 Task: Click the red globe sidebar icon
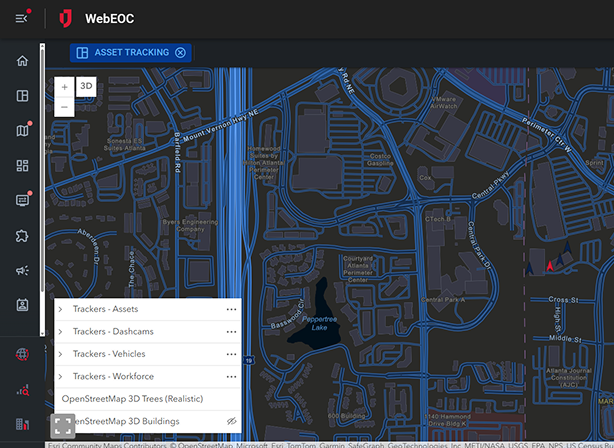pos(22,355)
